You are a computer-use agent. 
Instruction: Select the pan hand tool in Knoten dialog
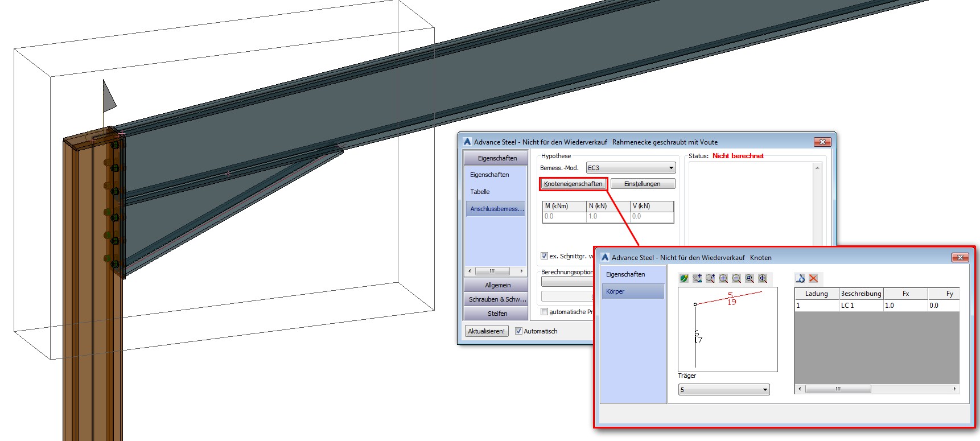pos(697,278)
